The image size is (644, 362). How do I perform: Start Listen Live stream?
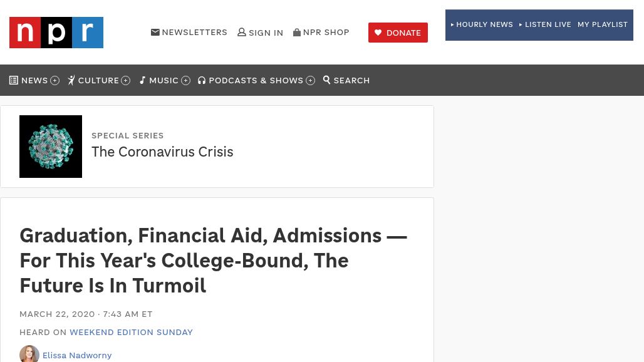[x=545, y=25]
